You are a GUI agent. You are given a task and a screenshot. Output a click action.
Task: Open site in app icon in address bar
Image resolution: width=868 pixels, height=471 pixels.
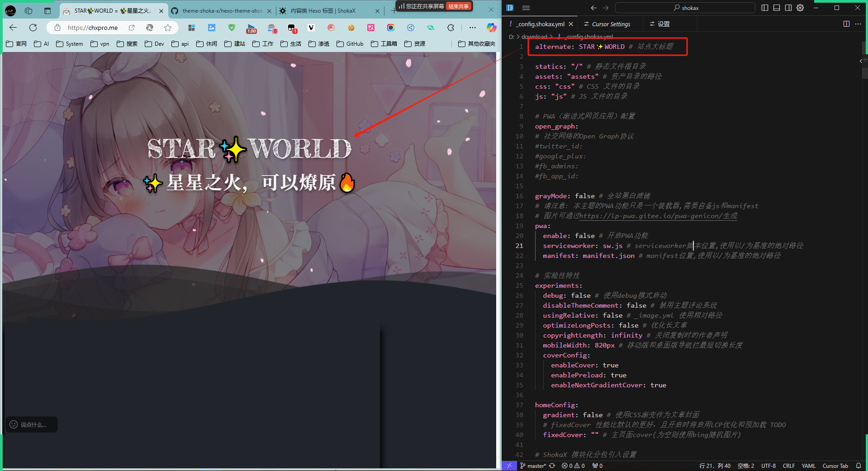[132, 28]
